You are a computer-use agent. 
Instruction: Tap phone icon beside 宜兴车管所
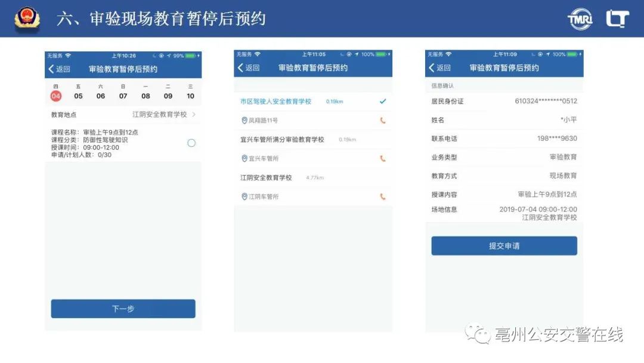(x=382, y=159)
